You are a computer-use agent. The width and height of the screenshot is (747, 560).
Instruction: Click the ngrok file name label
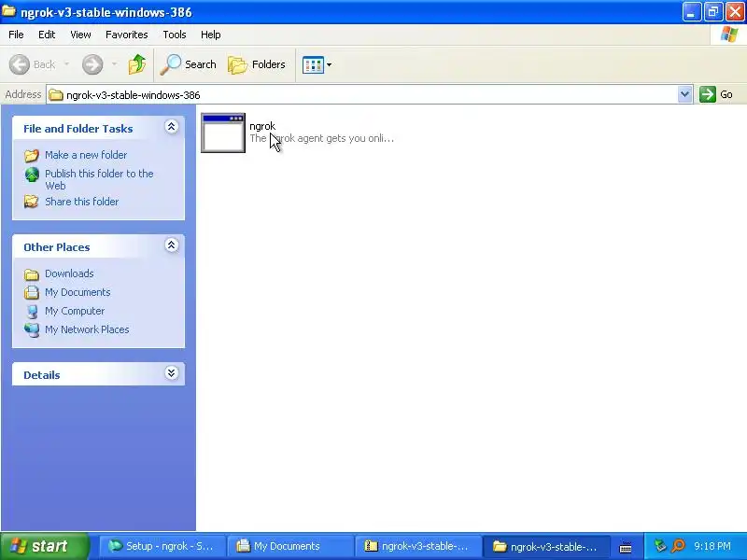tap(262, 126)
